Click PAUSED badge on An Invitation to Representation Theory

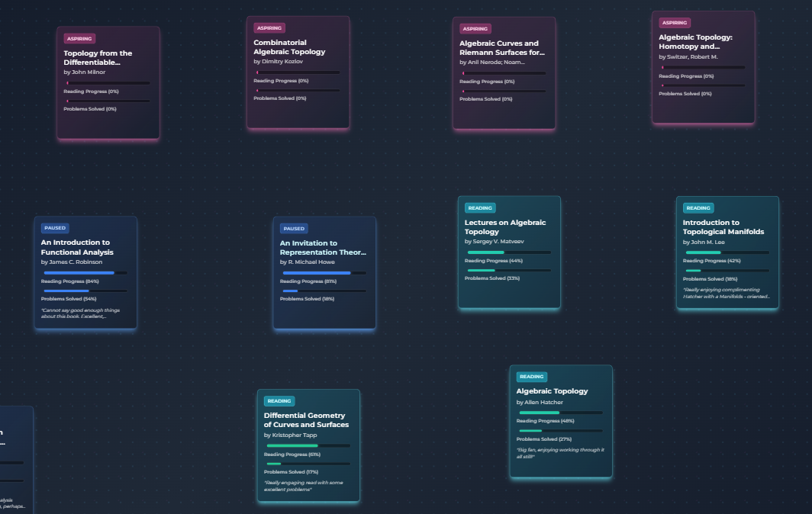(x=294, y=229)
